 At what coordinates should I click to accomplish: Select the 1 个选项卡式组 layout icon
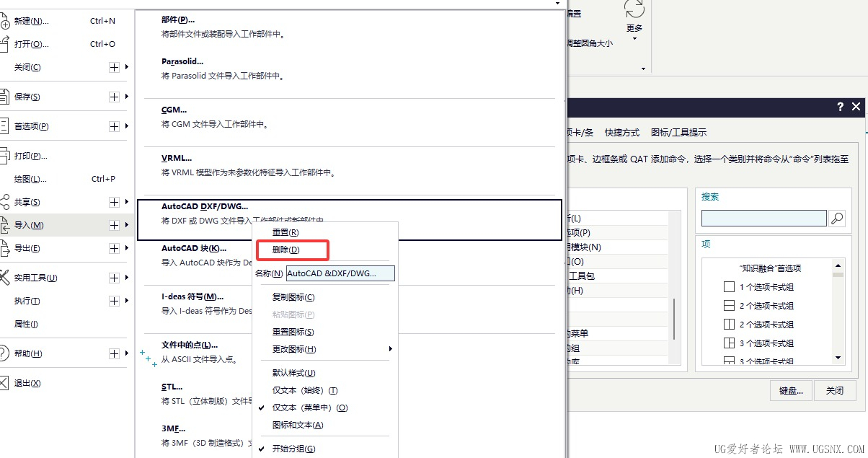click(729, 287)
